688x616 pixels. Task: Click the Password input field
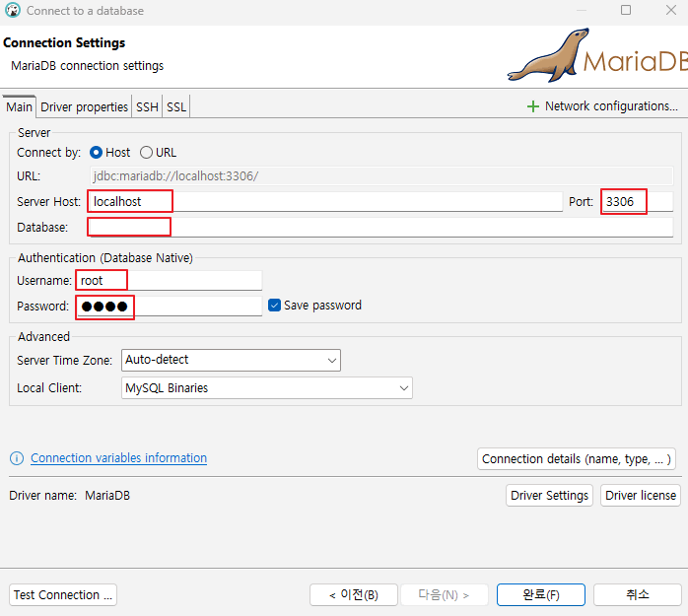coord(170,307)
